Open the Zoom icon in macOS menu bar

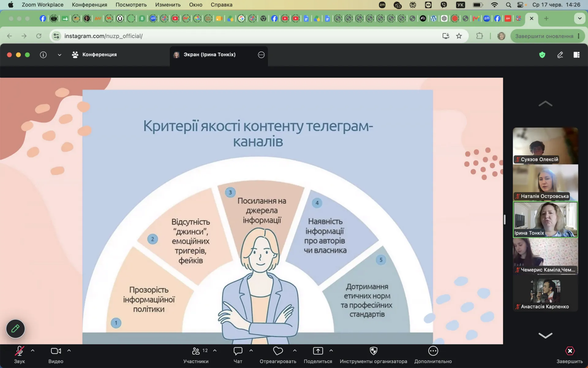click(382, 5)
